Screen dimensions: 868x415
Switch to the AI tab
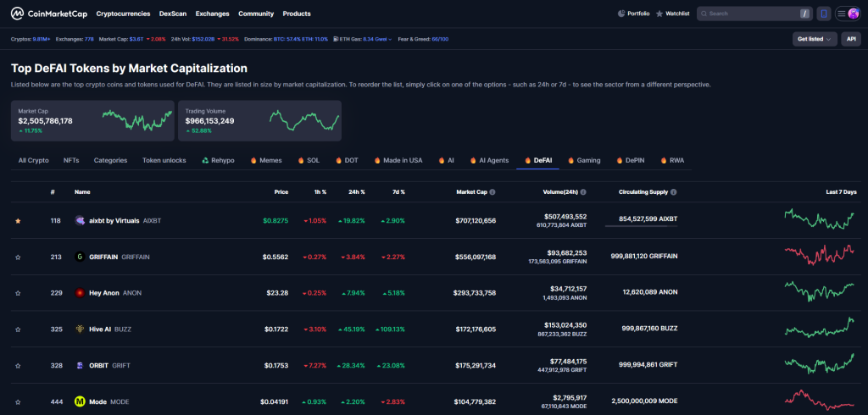(x=446, y=160)
